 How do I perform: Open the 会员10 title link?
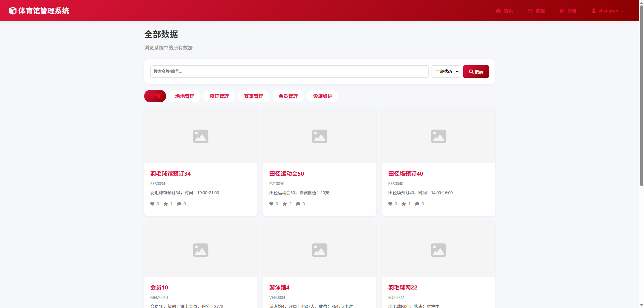pyautogui.click(x=159, y=287)
